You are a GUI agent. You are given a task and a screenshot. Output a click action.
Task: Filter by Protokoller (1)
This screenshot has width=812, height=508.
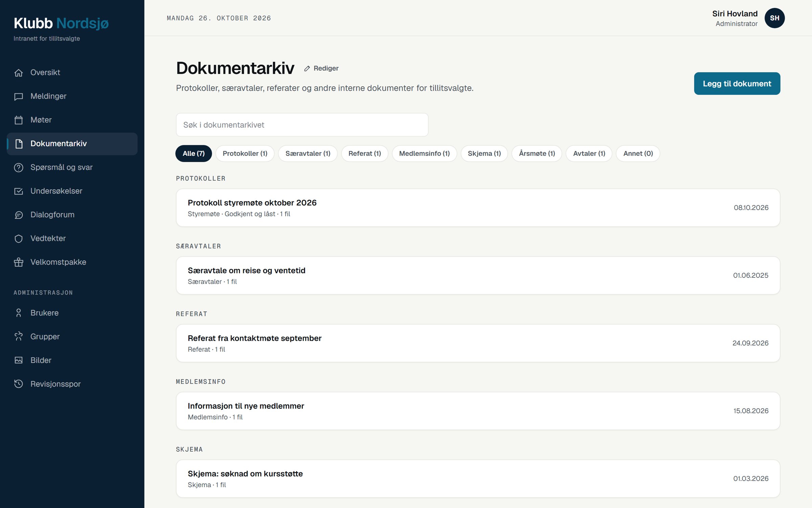[245, 153]
